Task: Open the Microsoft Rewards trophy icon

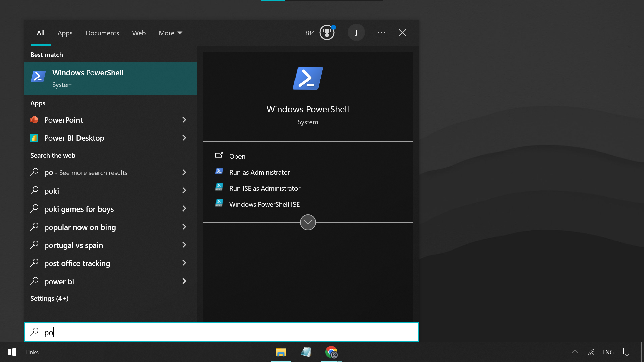Action: (327, 33)
